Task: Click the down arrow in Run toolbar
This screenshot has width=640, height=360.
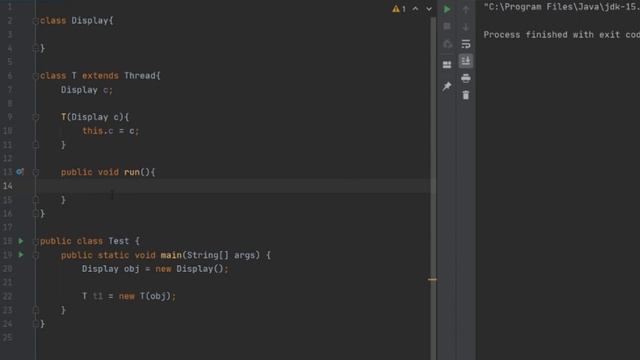Action: click(x=466, y=27)
